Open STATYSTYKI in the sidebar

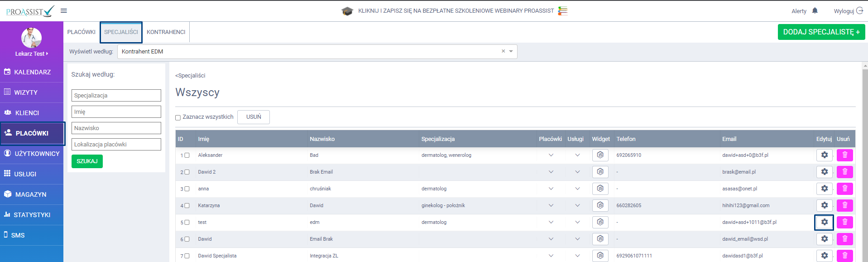[x=32, y=215]
